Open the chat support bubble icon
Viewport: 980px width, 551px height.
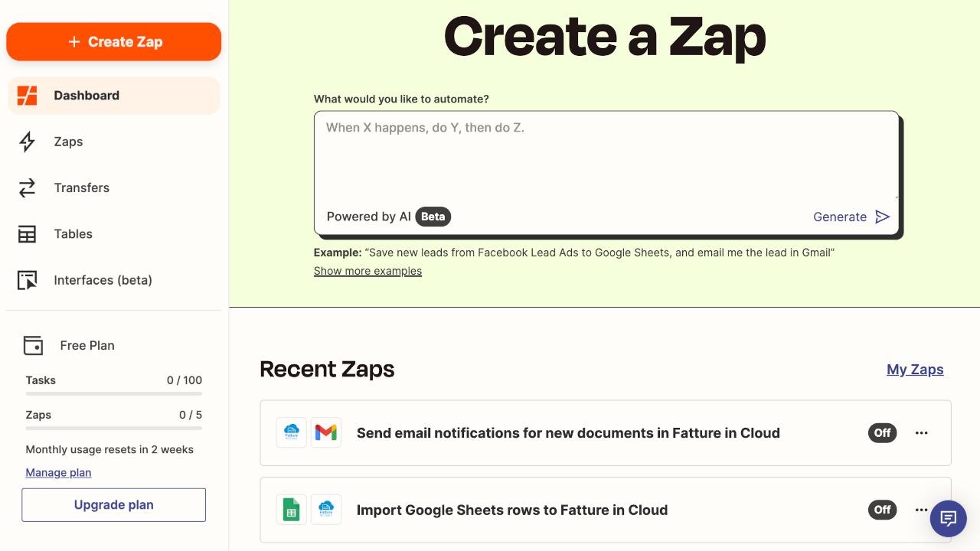pyautogui.click(x=949, y=518)
